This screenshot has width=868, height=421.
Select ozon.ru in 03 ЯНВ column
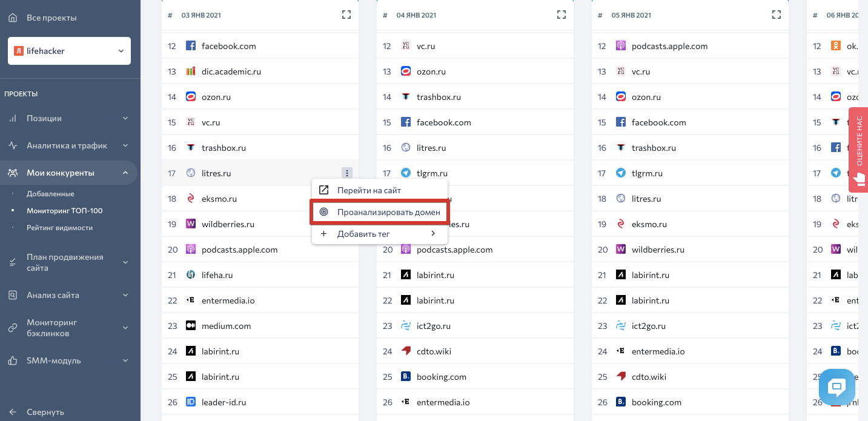click(216, 97)
